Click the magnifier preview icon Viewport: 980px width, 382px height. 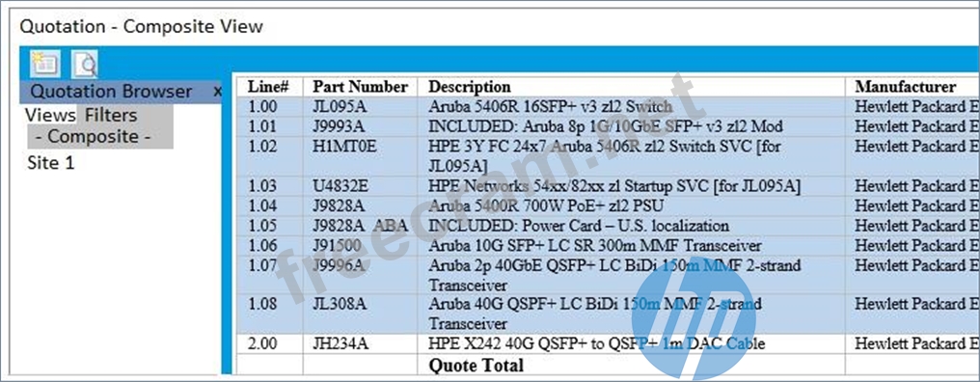click(x=84, y=64)
